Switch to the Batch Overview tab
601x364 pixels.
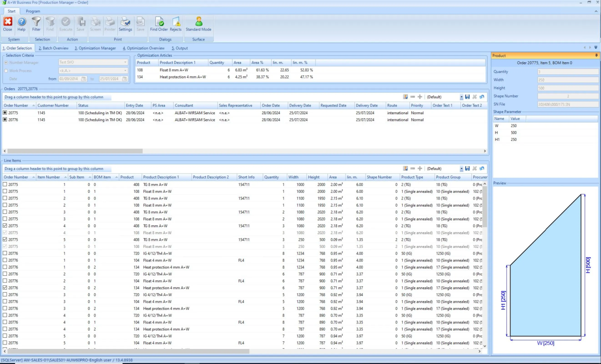tap(53, 48)
